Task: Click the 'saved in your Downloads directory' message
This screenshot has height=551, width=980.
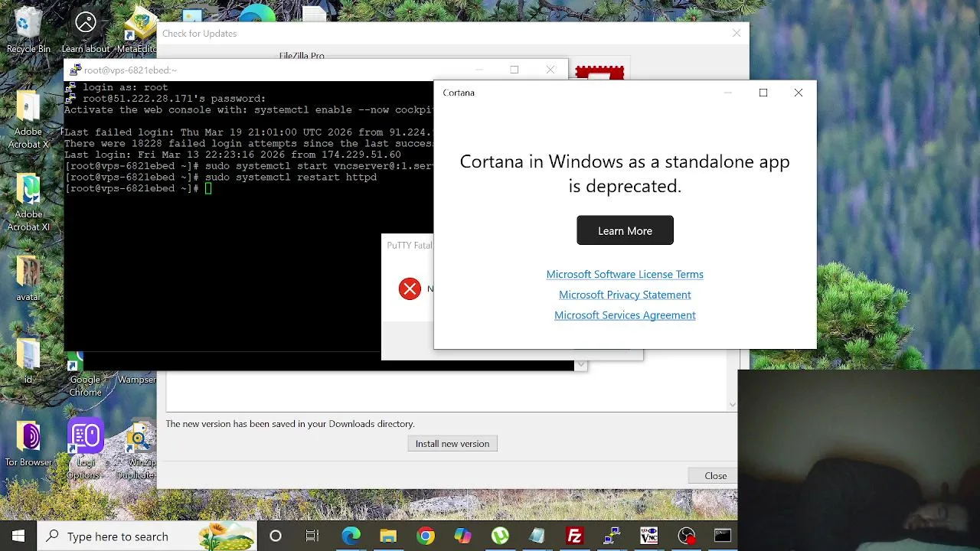Action: pyautogui.click(x=290, y=424)
